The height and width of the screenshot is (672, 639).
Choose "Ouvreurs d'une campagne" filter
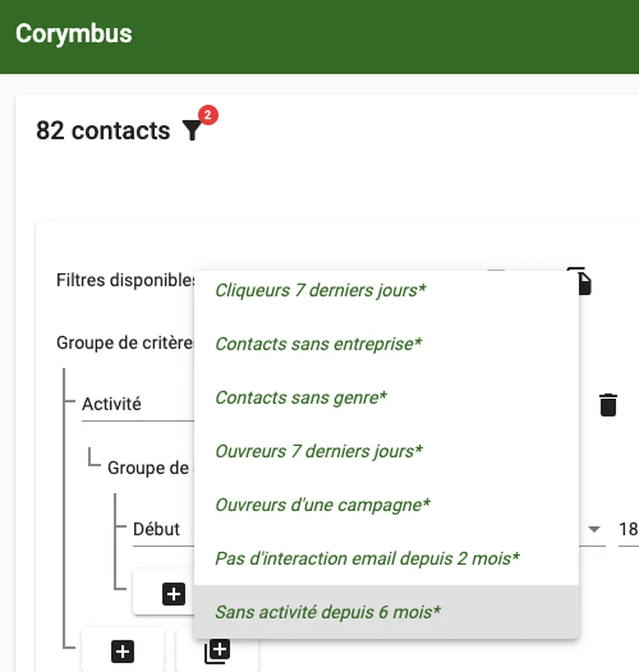[323, 505]
